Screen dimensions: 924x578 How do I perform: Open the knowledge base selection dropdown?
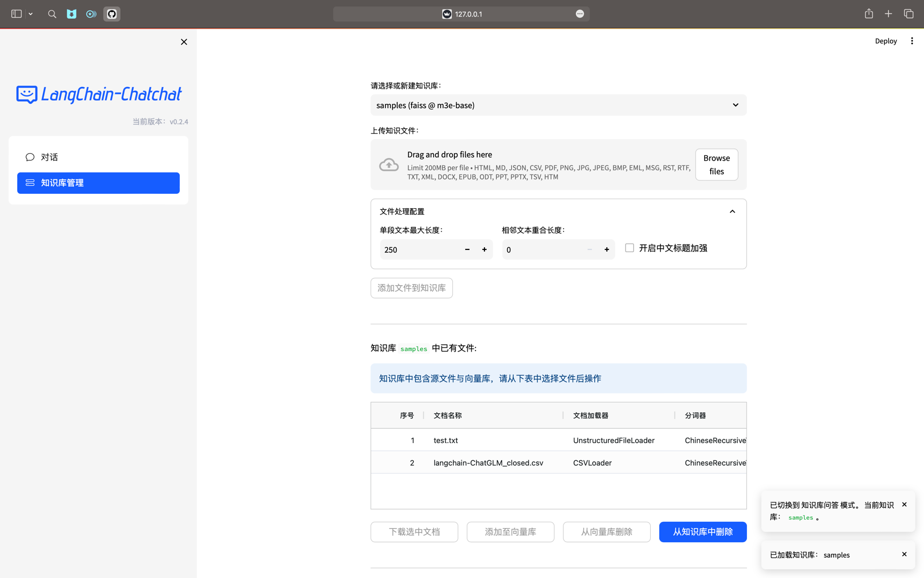[558, 105]
